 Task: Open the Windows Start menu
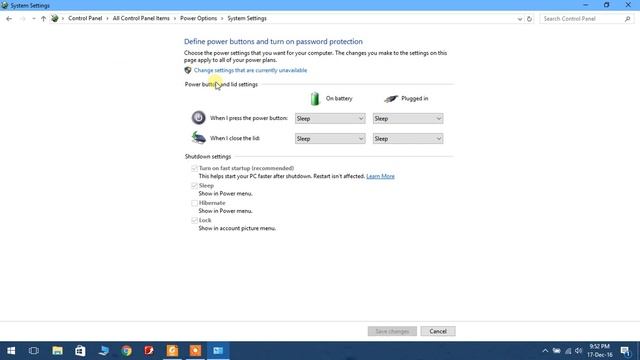pyautogui.click(x=11, y=351)
